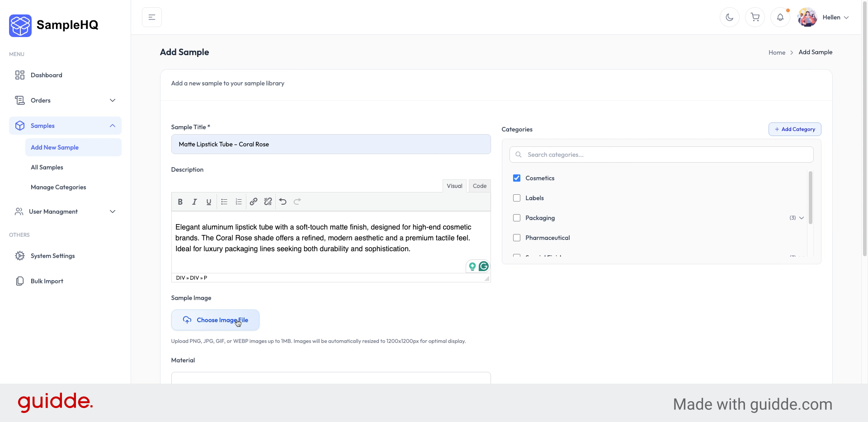Apply italic formatting in the editor toolbar
The height and width of the screenshot is (422, 868).
tap(194, 202)
